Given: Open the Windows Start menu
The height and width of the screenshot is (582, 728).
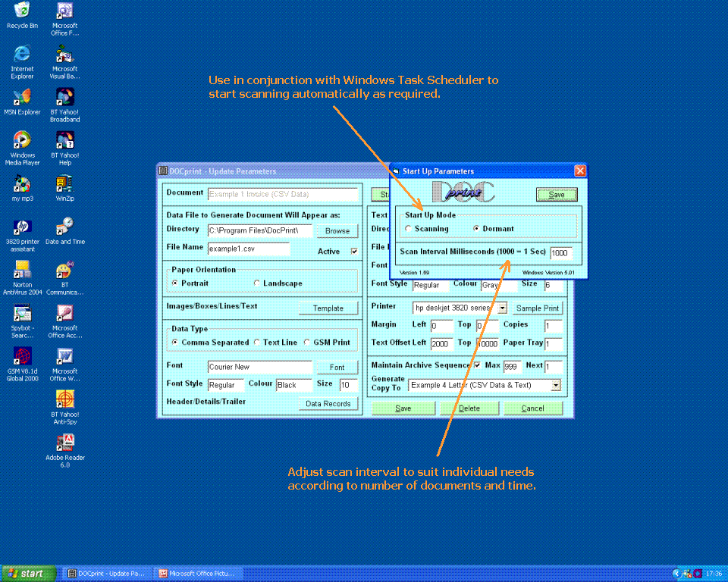Looking at the screenshot, I should pyautogui.click(x=28, y=574).
